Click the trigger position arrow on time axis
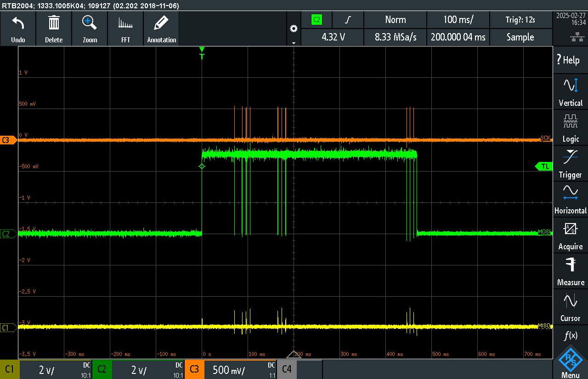588x379 pixels. tap(294, 354)
